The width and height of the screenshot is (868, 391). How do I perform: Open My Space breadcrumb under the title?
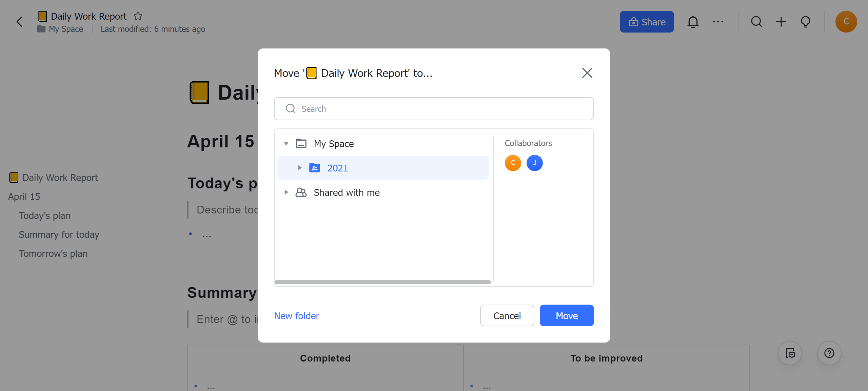point(66,29)
